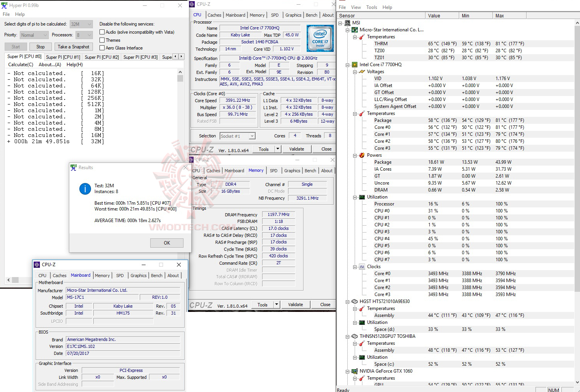Click the blue info icon in Results dialog
Viewport: 580px width, 392px height.
(85, 189)
